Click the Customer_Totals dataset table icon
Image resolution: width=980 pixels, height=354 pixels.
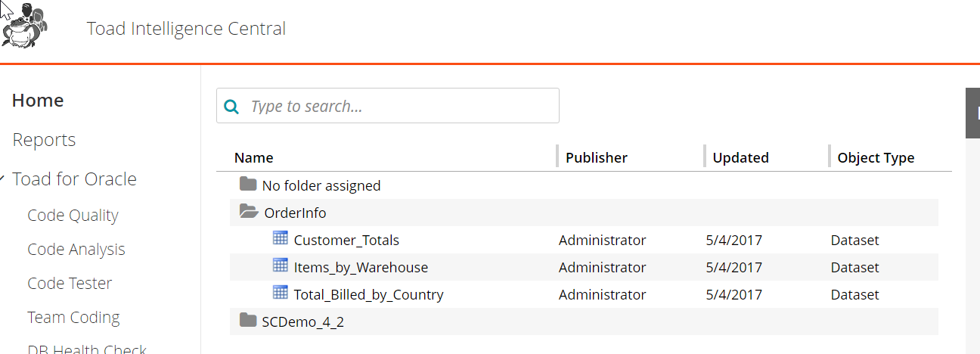pyautogui.click(x=280, y=238)
